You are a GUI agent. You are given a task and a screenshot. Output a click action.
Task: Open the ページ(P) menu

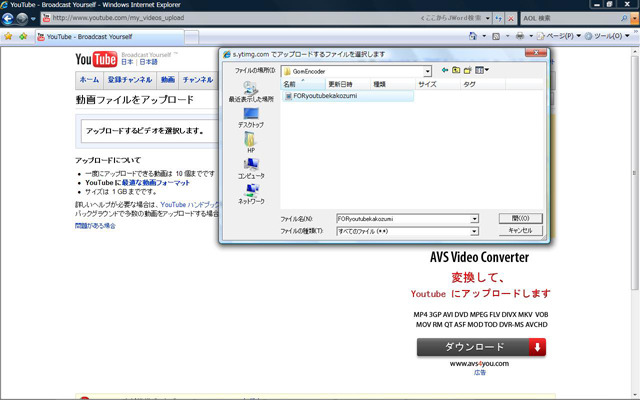[558, 36]
